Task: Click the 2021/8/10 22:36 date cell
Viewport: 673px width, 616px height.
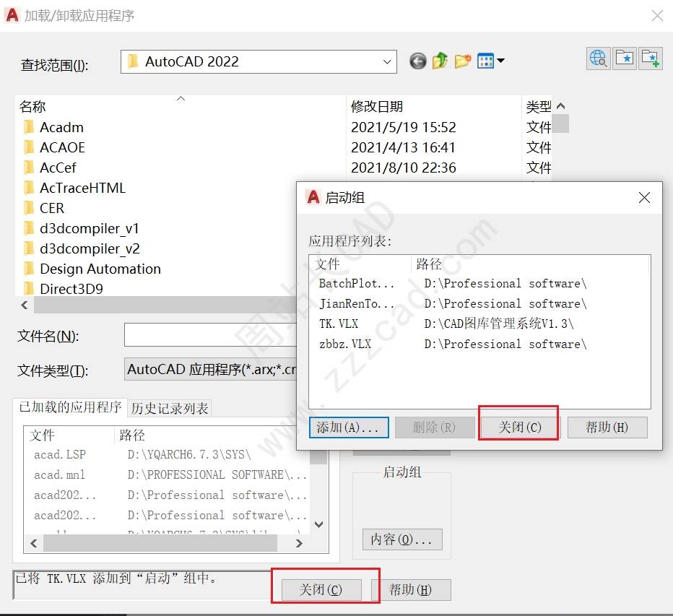Action: [x=404, y=168]
